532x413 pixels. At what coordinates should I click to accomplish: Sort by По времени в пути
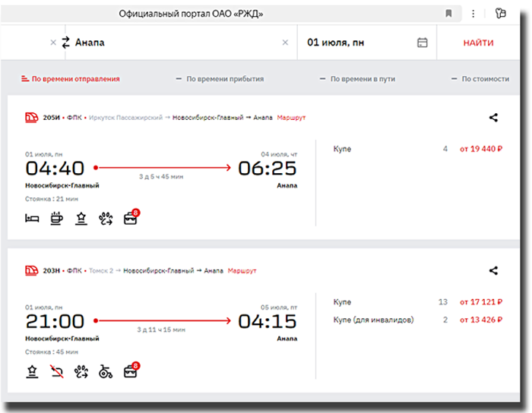[x=358, y=79]
